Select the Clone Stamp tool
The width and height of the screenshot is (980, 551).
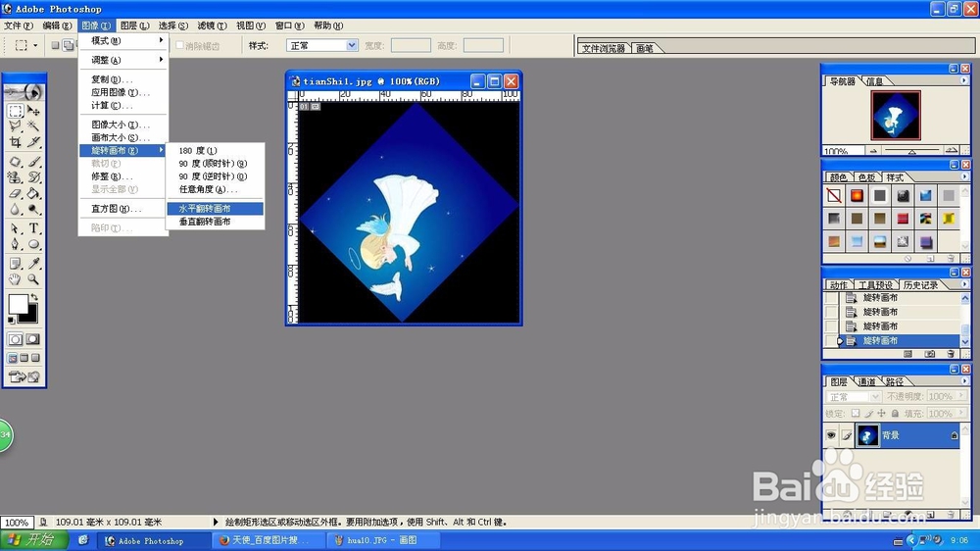point(16,177)
